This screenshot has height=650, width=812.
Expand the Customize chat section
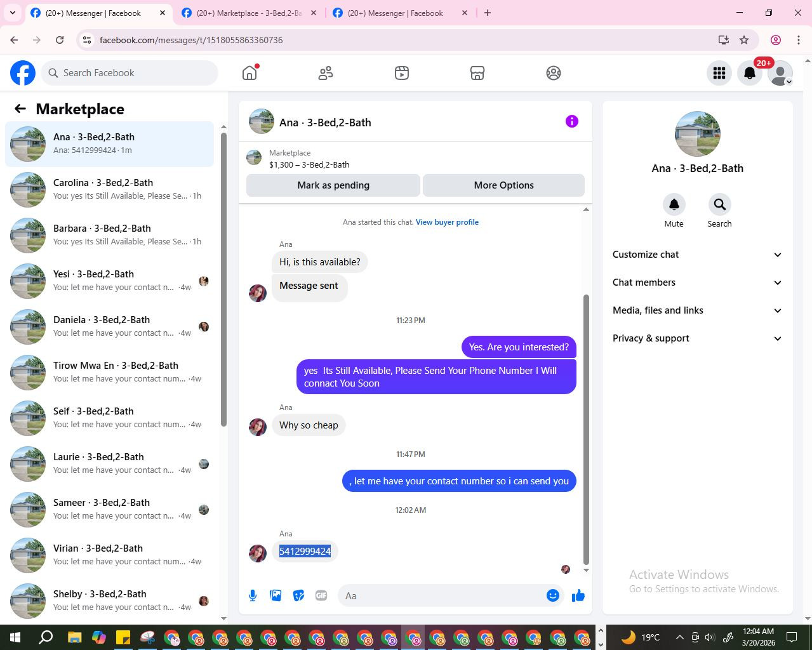pyautogui.click(x=697, y=255)
